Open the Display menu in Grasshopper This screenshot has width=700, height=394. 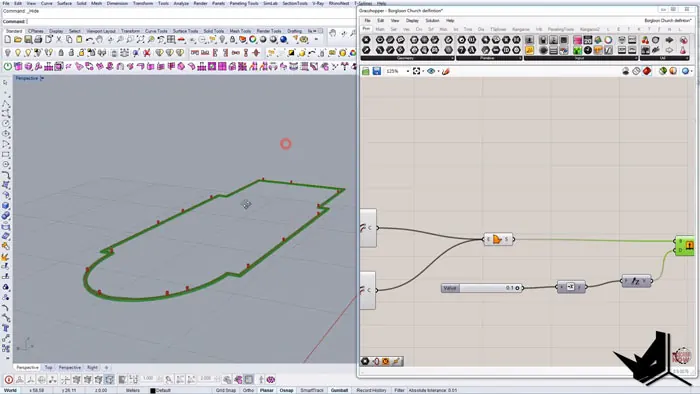(x=412, y=21)
